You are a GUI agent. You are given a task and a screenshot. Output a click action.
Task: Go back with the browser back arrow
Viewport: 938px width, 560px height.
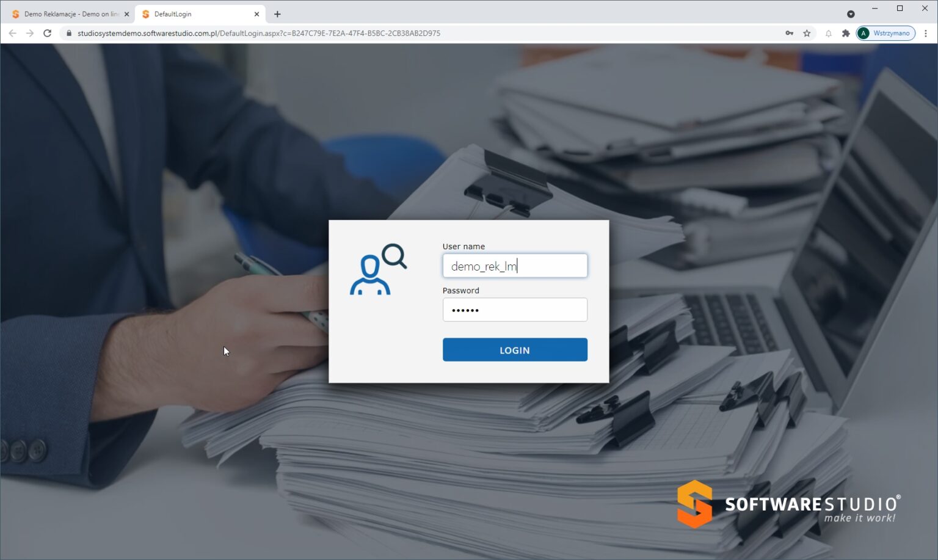click(12, 34)
